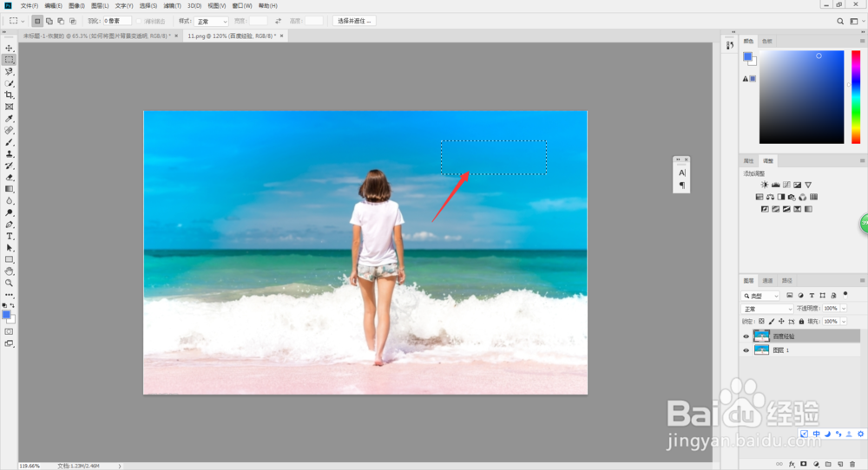The image size is (868, 470).
Task: Add a Photo Filter adjustment
Action: tap(792, 197)
